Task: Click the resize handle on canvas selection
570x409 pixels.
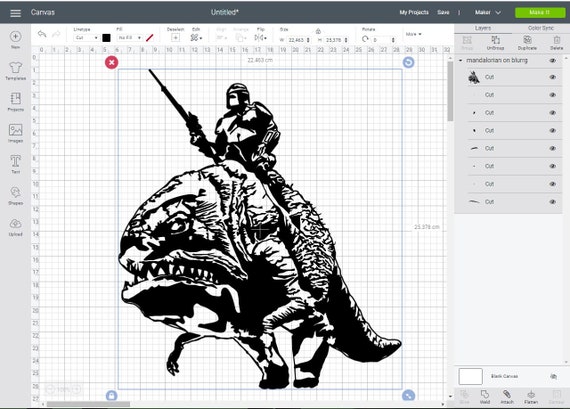Action: [x=408, y=395]
